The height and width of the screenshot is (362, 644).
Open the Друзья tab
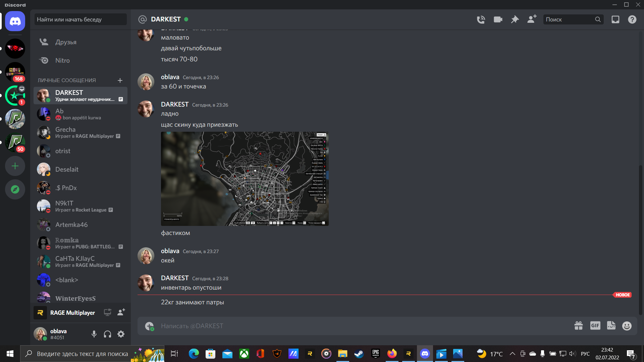click(80, 42)
